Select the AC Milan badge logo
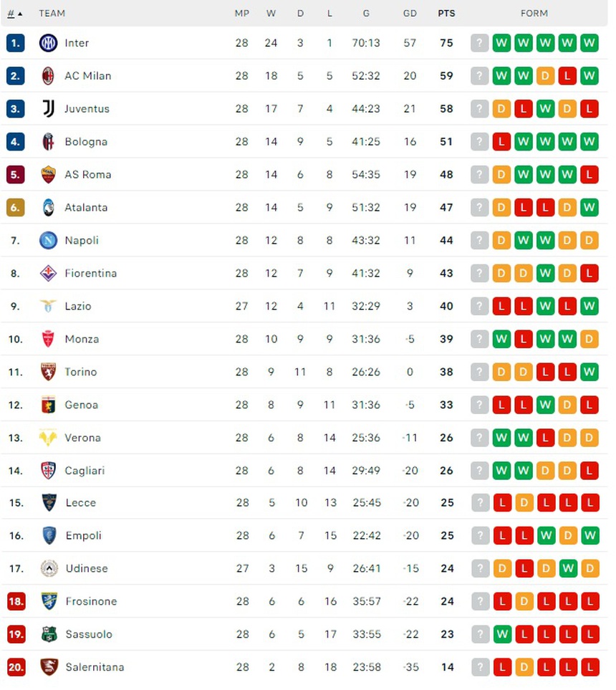Screen dimensions: 616x690 pos(48,76)
